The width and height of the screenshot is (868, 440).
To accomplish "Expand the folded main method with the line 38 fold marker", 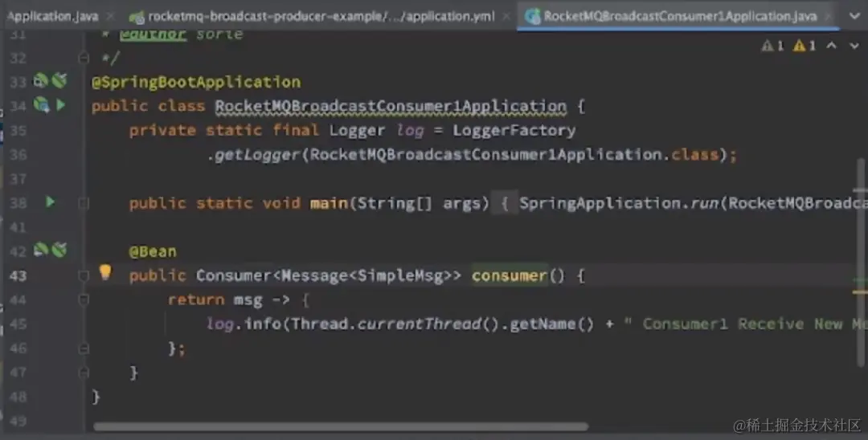I will click(x=84, y=203).
